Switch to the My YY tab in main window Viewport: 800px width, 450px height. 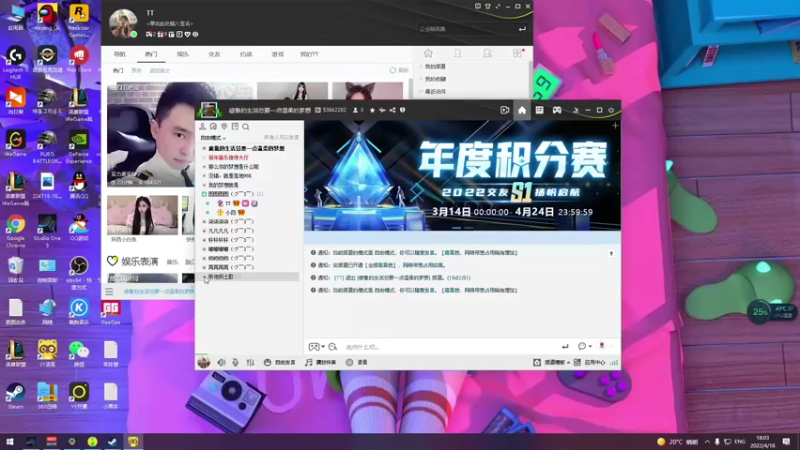coord(309,54)
